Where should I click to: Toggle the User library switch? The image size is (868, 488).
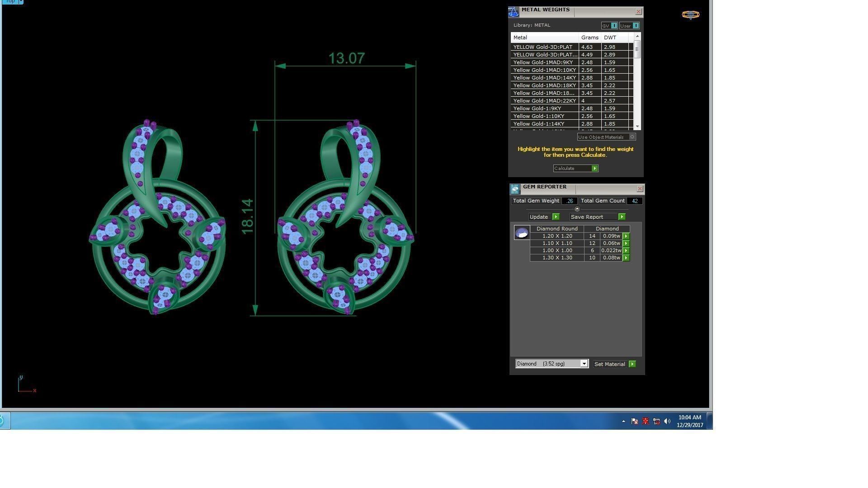point(636,26)
